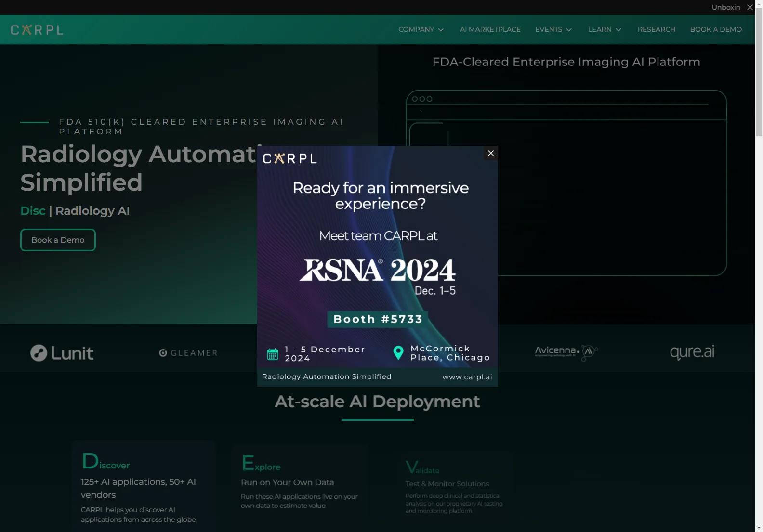Click the Discover card heading
The height and width of the screenshot is (532, 763).
[x=105, y=461]
